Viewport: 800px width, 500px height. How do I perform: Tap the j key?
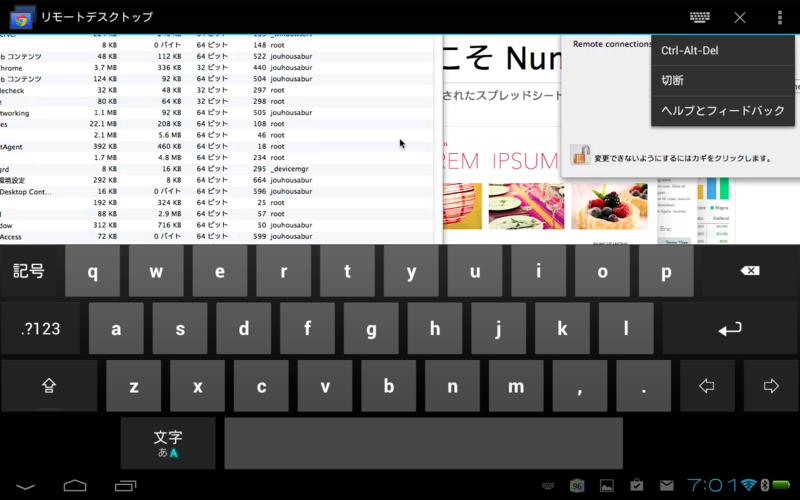(499, 329)
